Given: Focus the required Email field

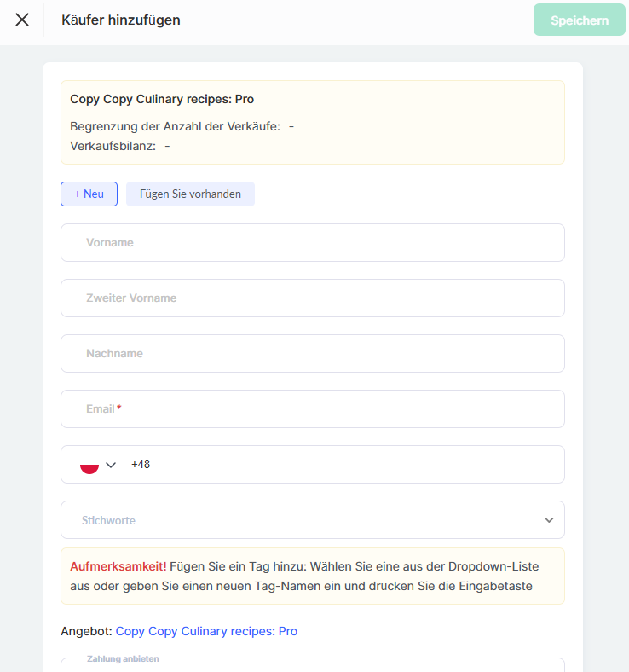Looking at the screenshot, I should click(x=312, y=409).
